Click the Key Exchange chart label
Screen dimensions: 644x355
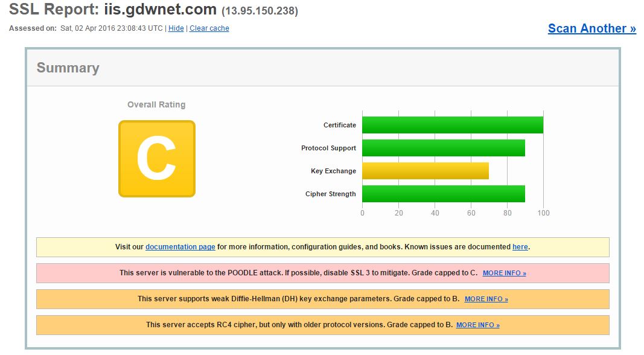(x=334, y=171)
